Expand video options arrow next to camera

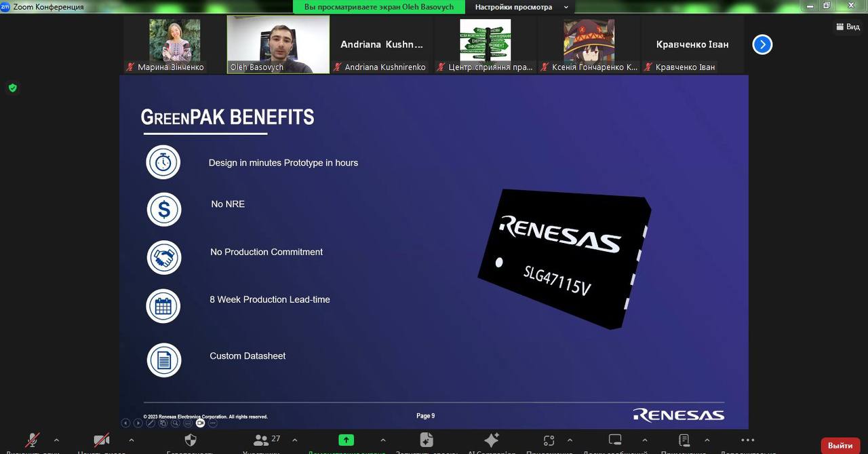tap(132, 440)
